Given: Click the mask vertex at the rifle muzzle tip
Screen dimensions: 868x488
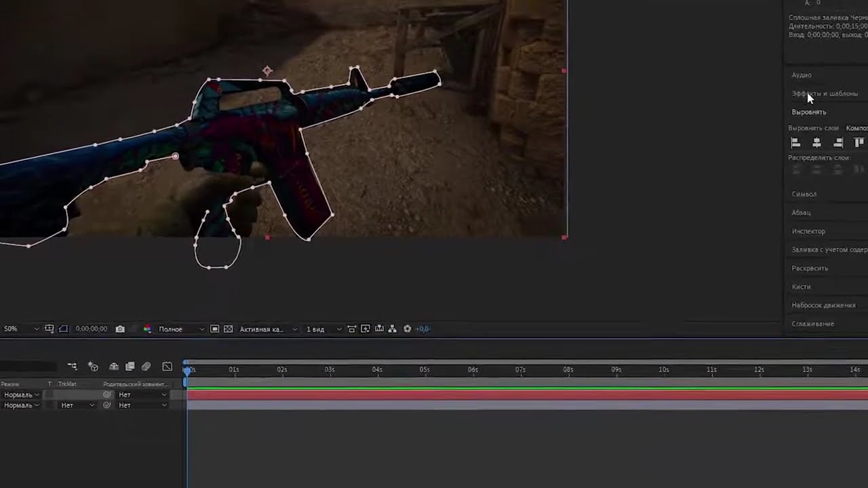Looking at the screenshot, I should (x=439, y=84).
